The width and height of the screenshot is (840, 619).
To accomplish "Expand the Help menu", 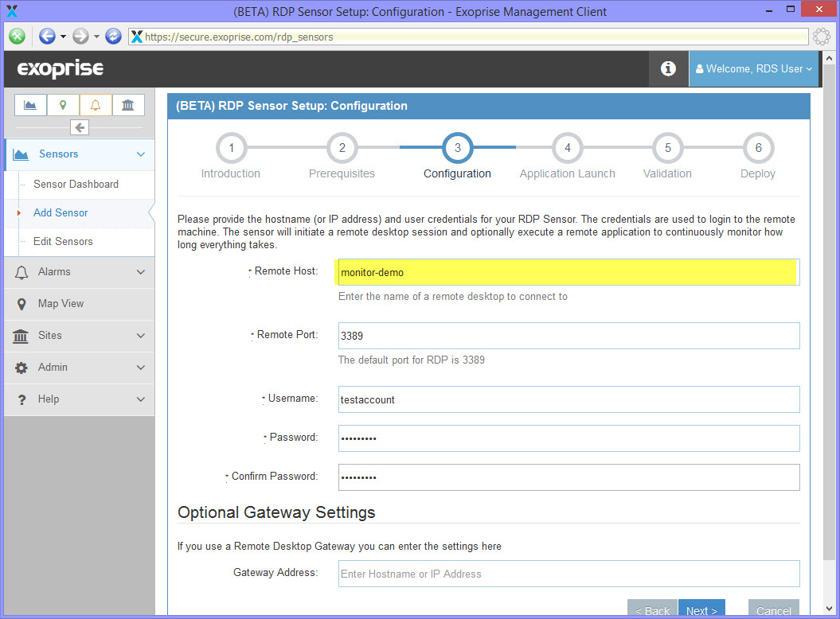I will point(80,399).
